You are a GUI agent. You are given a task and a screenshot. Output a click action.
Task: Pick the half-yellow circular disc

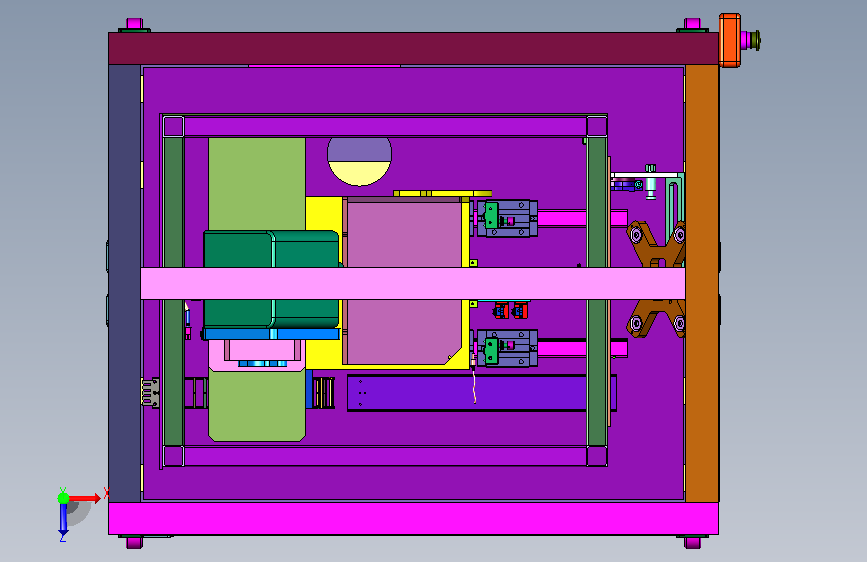(x=359, y=162)
